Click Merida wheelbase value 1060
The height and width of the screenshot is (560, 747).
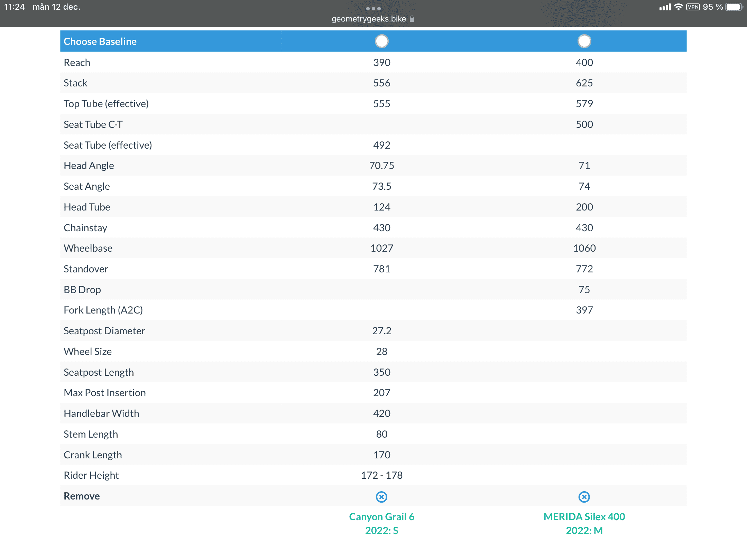(584, 248)
